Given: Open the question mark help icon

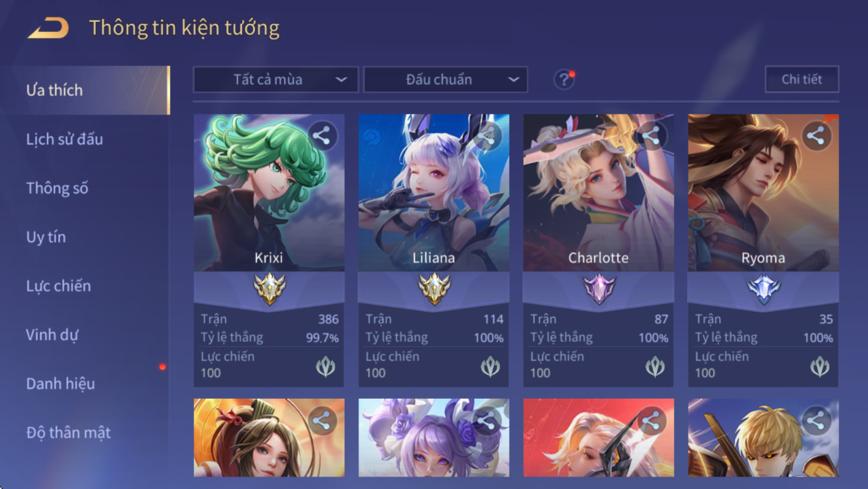Looking at the screenshot, I should coord(563,80).
